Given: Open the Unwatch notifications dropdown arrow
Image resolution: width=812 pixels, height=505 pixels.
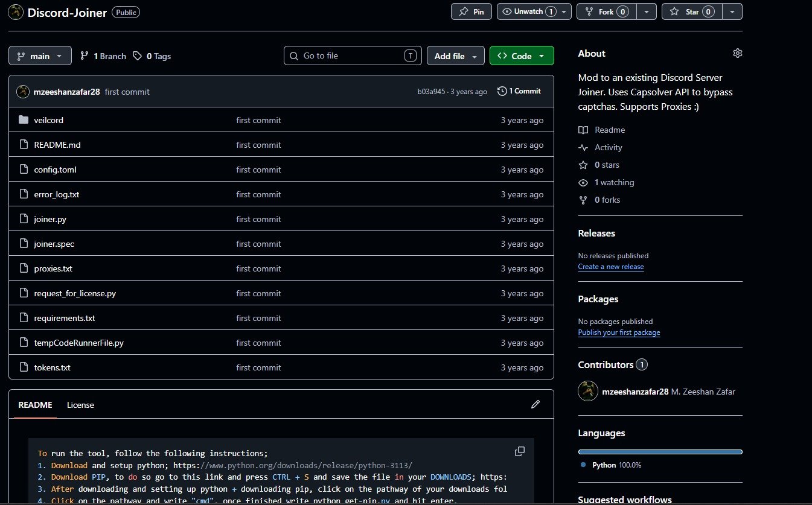Looking at the screenshot, I should (x=565, y=11).
